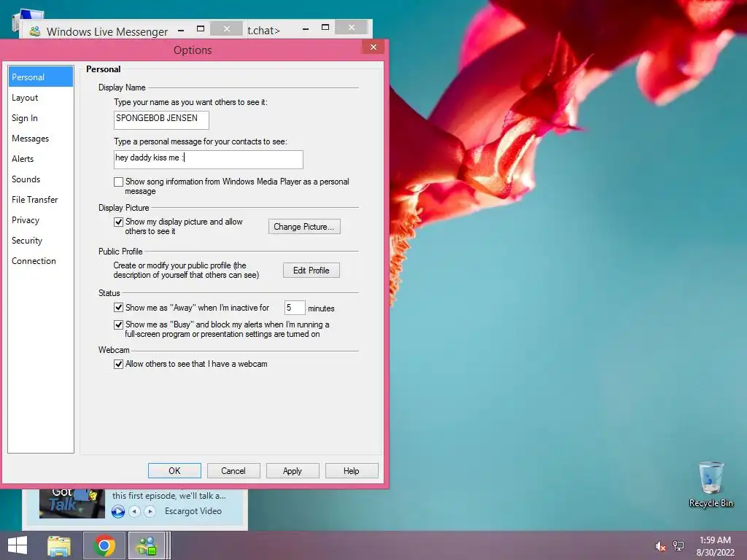Screen dimensions: 747x560
Task: Minimize the chat window behind
Action: pos(306,29)
